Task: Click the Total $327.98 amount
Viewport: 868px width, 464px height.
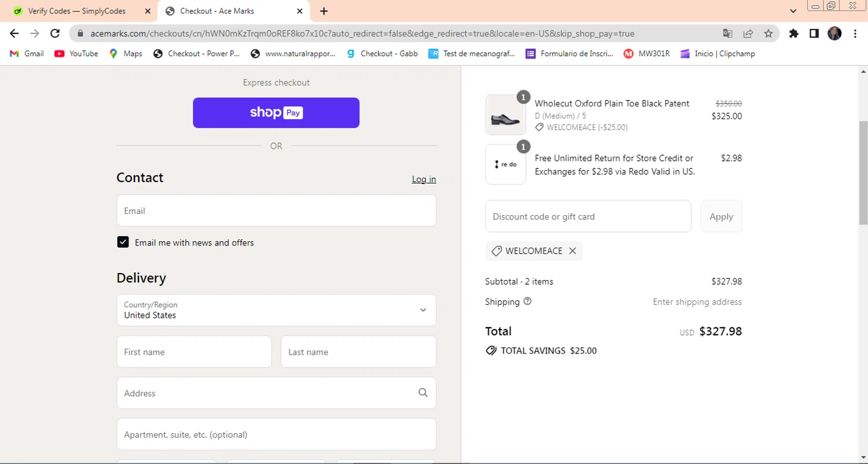Action: point(720,332)
